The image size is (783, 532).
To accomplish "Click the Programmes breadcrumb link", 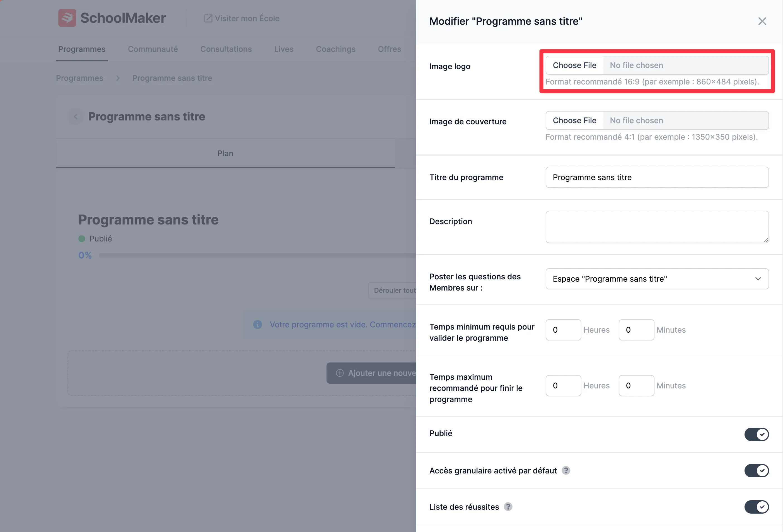I will [x=79, y=78].
